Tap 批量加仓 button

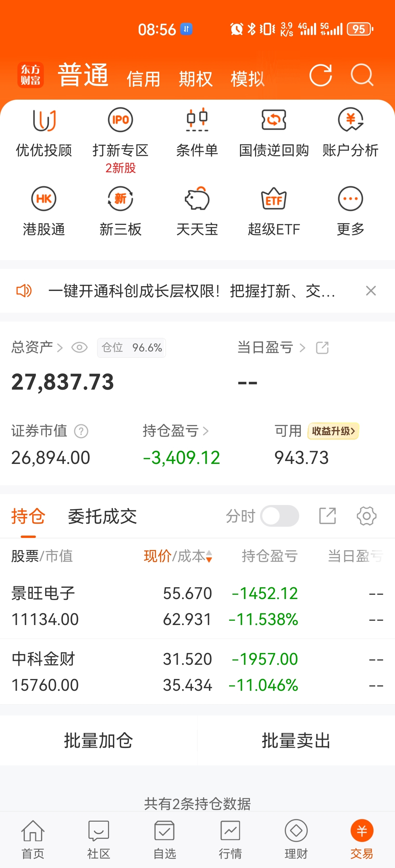click(98, 740)
